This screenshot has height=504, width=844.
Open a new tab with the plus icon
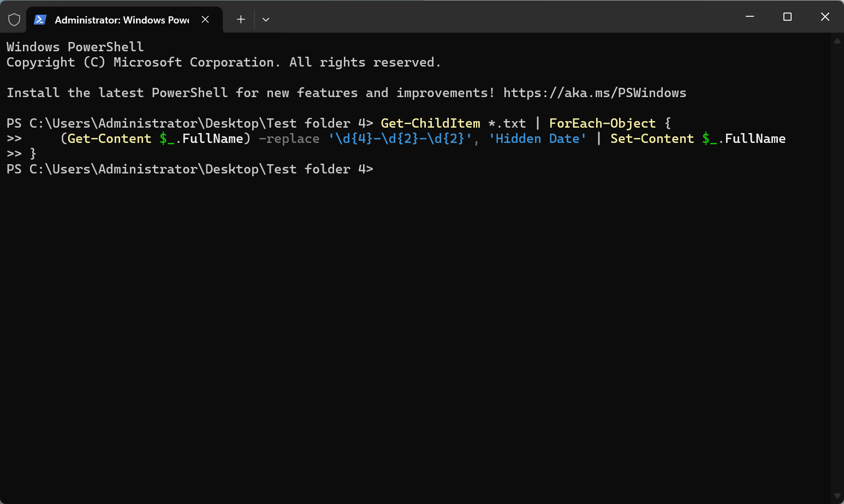click(x=241, y=20)
